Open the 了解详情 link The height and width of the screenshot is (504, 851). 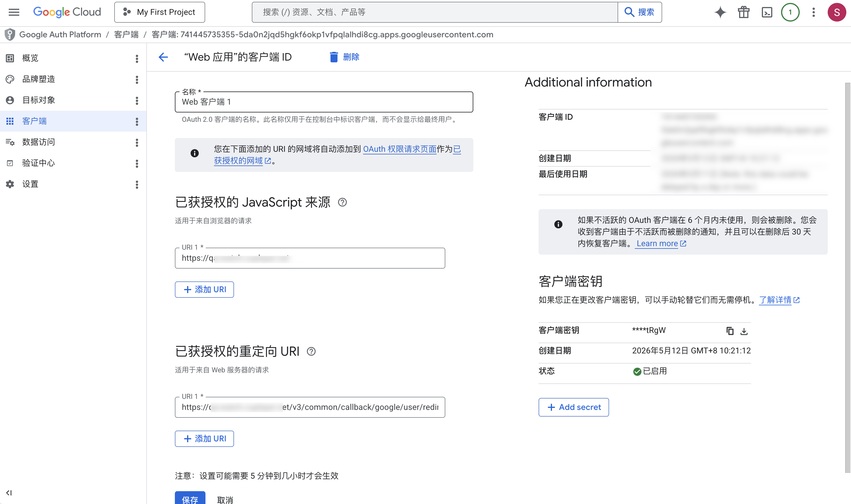pos(779,300)
